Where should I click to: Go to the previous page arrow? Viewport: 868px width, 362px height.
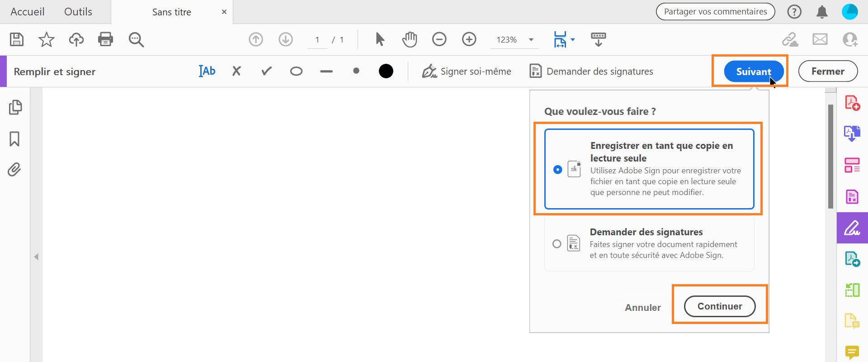point(256,39)
